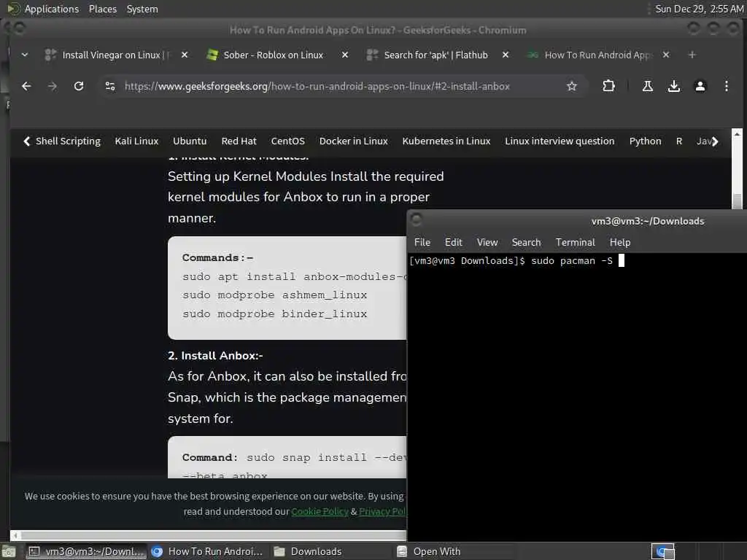Click the Chromium window menu button
Screen dimensions: 747x560
(19, 28)
